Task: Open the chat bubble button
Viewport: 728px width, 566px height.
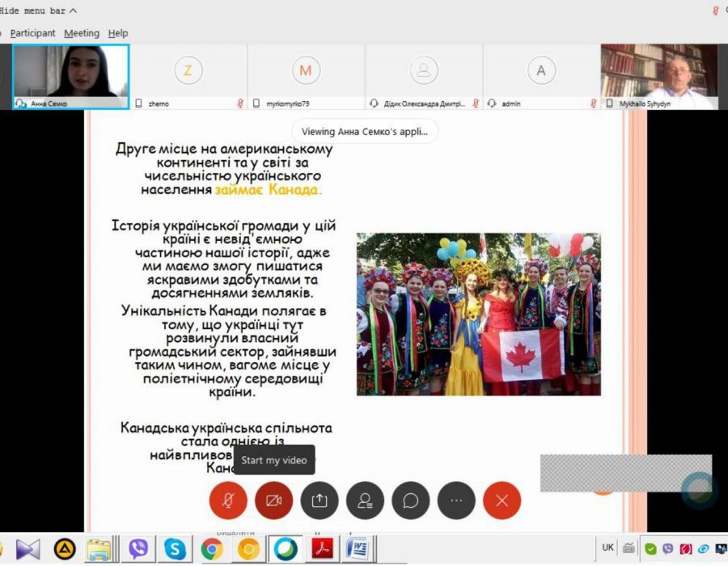Action: (x=410, y=501)
